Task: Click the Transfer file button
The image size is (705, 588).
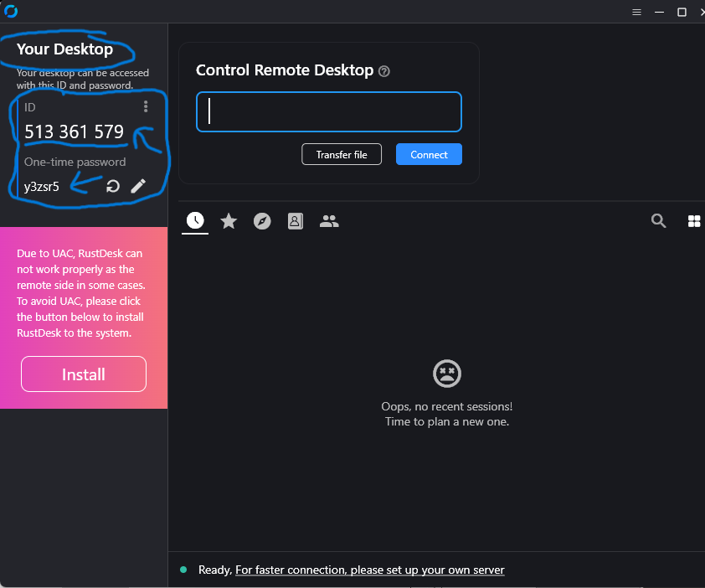Action: (342, 154)
